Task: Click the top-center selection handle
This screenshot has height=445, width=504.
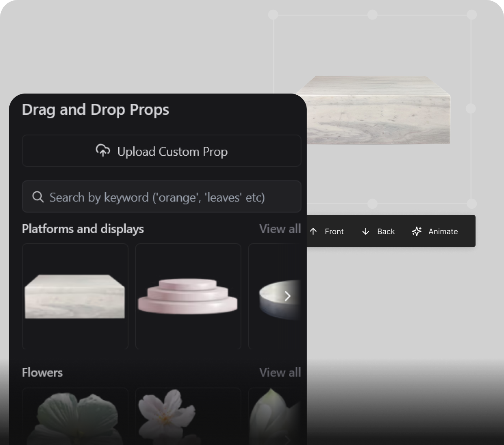Action: (372, 15)
